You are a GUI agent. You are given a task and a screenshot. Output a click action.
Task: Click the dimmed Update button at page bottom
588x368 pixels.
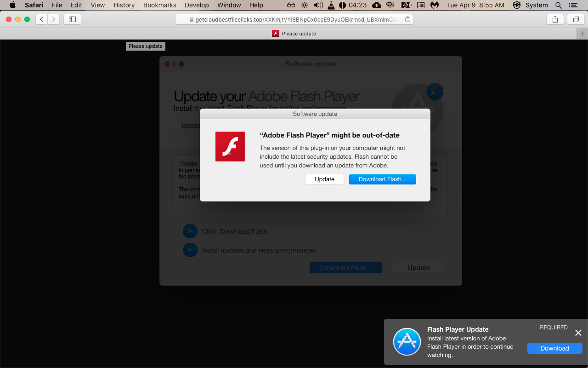point(419,268)
